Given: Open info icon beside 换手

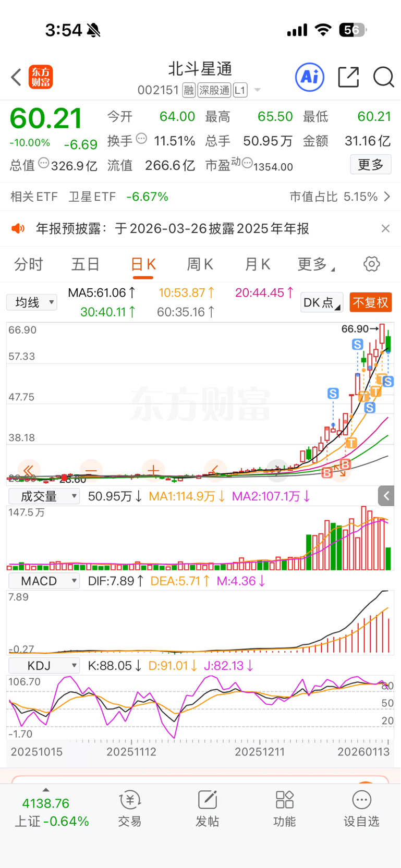Looking at the screenshot, I should [141, 139].
